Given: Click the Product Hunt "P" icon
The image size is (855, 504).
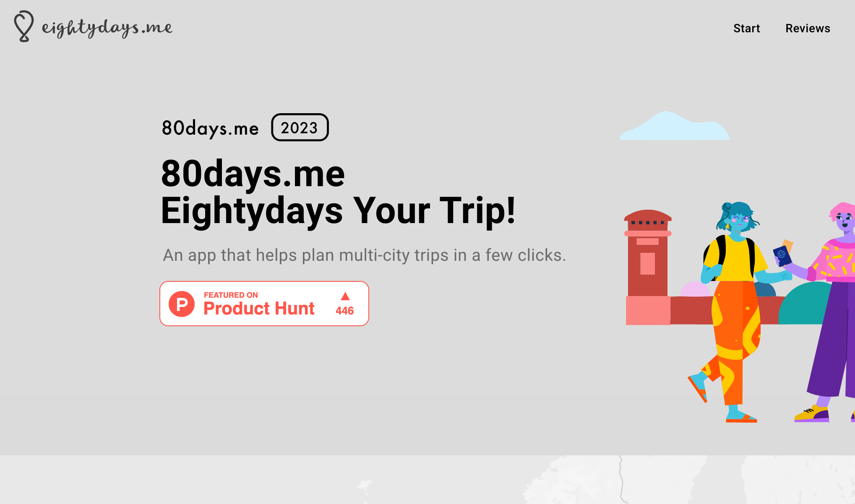Looking at the screenshot, I should (x=181, y=303).
